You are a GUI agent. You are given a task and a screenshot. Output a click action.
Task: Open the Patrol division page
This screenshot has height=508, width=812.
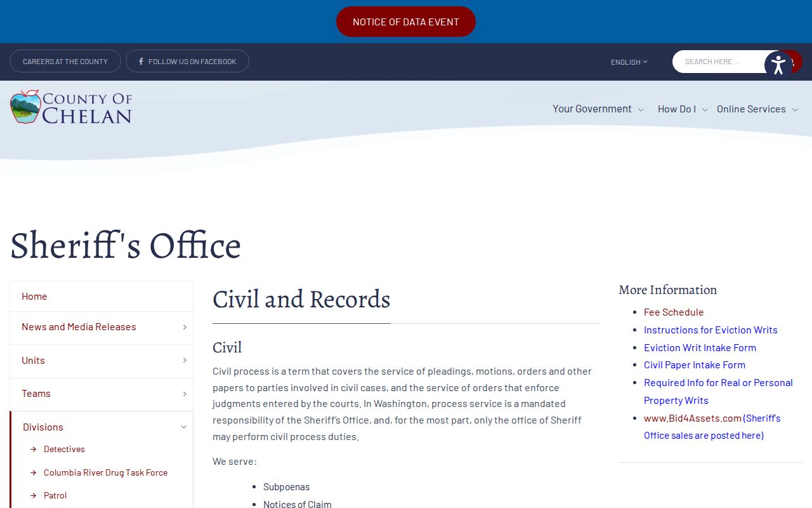pos(55,496)
